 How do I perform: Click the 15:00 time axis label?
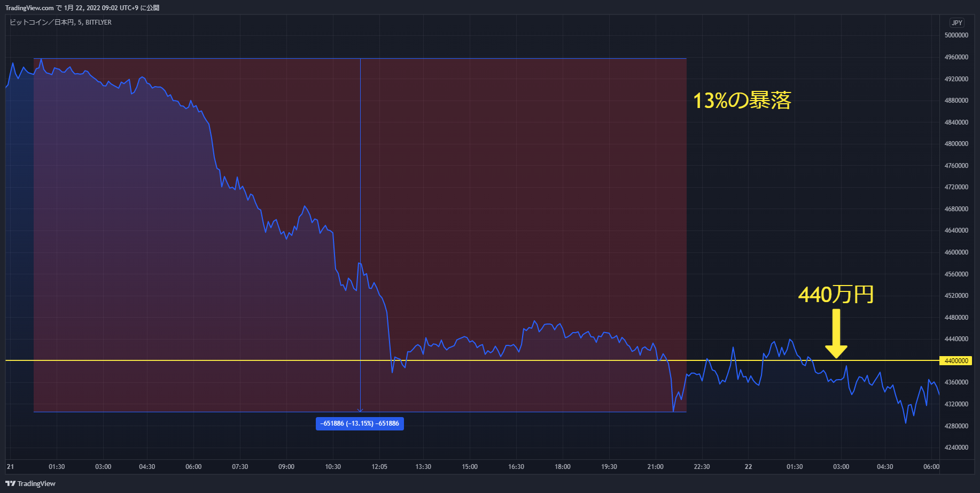[x=470, y=467]
